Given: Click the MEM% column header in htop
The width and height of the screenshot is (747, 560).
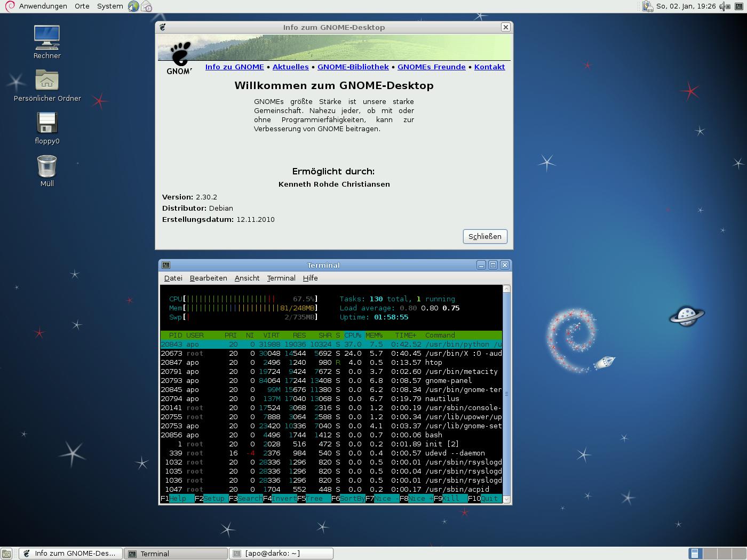Looking at the screenshot, I should 374,335.
